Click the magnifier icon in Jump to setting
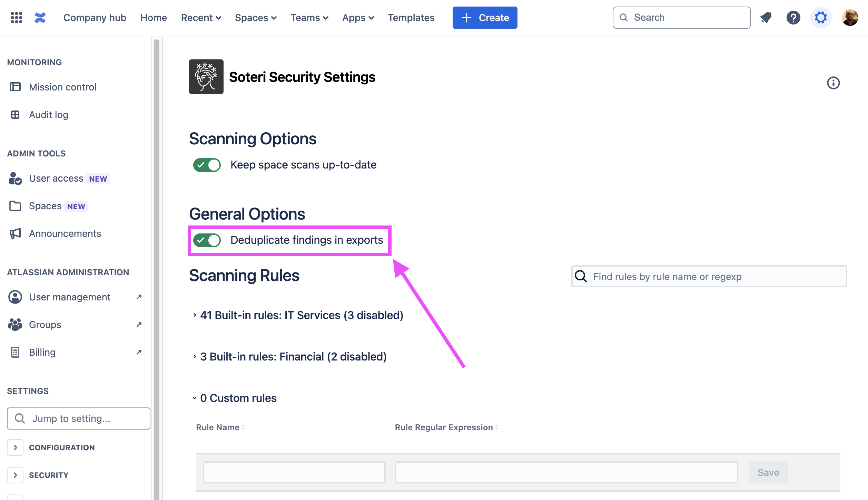Screen dimensions: 868x500 point(20,419)
